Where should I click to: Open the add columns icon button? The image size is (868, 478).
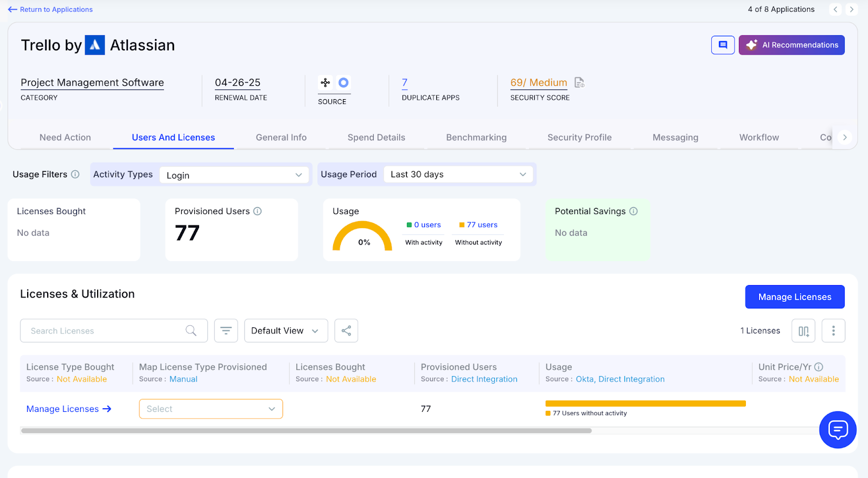(x=803, y=331)
